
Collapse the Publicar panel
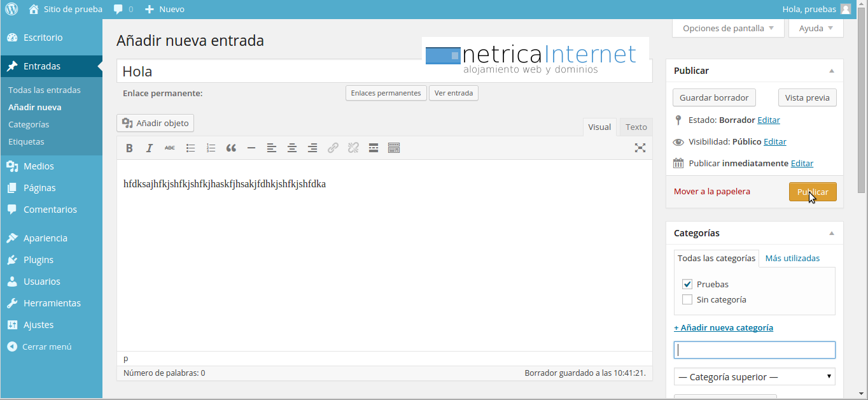tap(831, 71)
